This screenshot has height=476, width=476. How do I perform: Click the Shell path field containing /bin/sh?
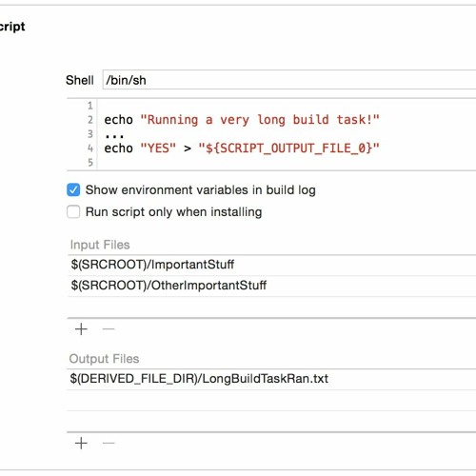[289, 80]
